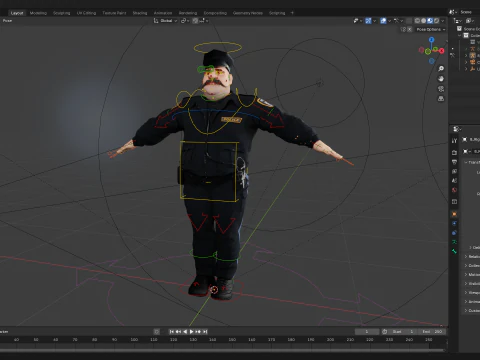Toggle the snapping magnet
This screenshot has width=480, height=360.
(x=195, y=21)
